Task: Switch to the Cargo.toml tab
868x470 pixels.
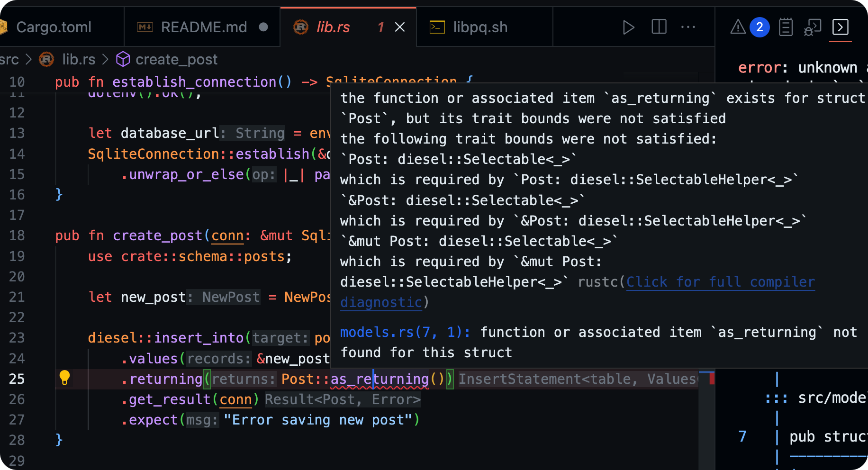Action: pos(54,27)
